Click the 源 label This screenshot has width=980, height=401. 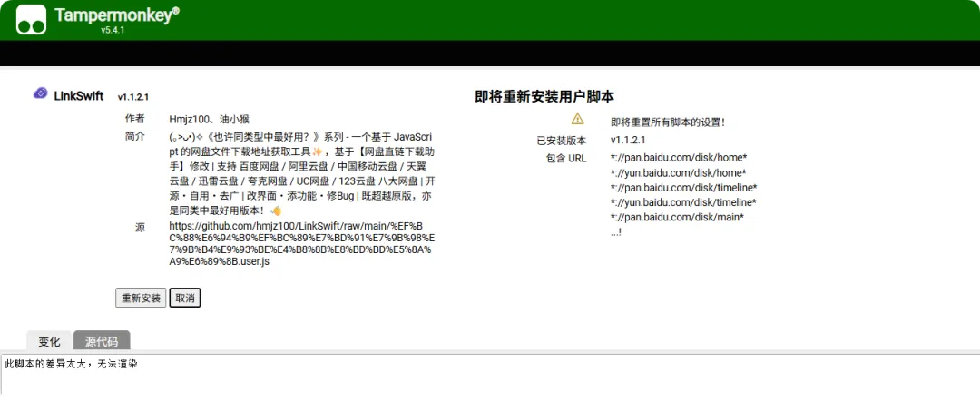click(140, 228)
